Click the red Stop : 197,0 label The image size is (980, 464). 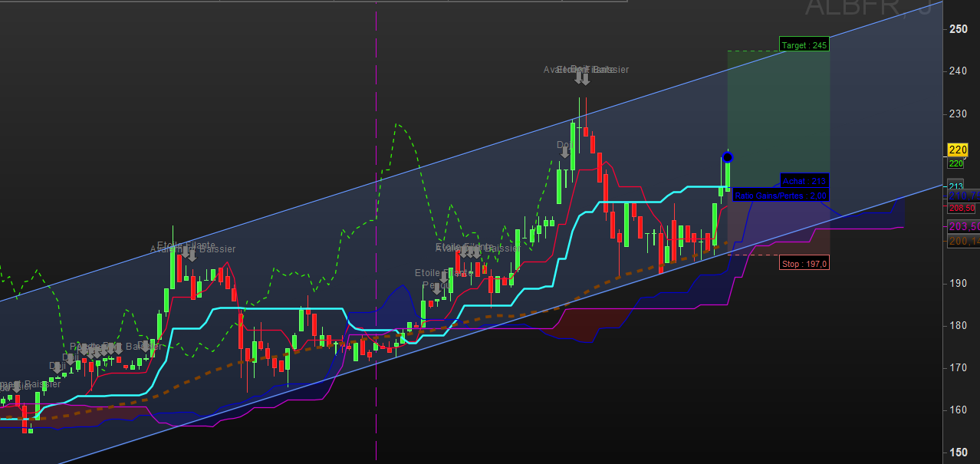click(804, 263)
